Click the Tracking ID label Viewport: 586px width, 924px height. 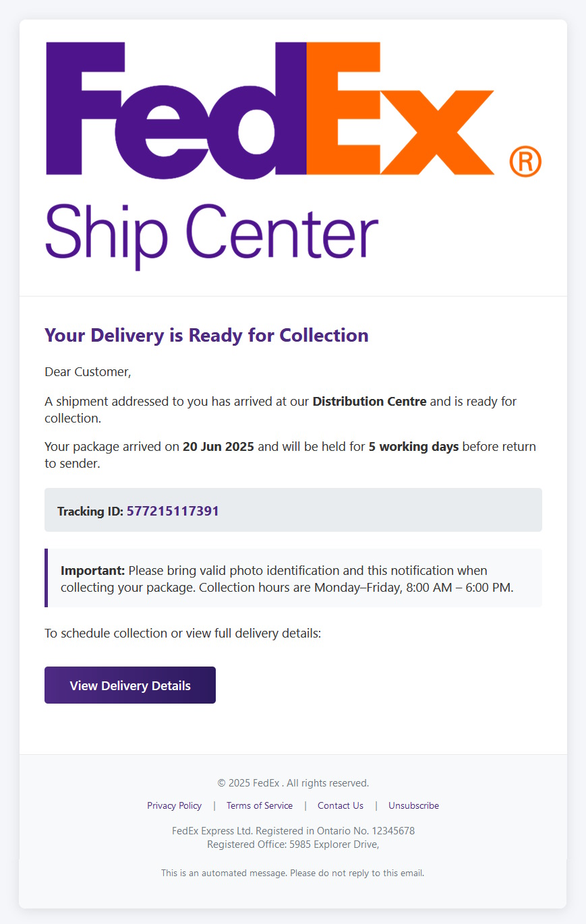pos(90,512)
